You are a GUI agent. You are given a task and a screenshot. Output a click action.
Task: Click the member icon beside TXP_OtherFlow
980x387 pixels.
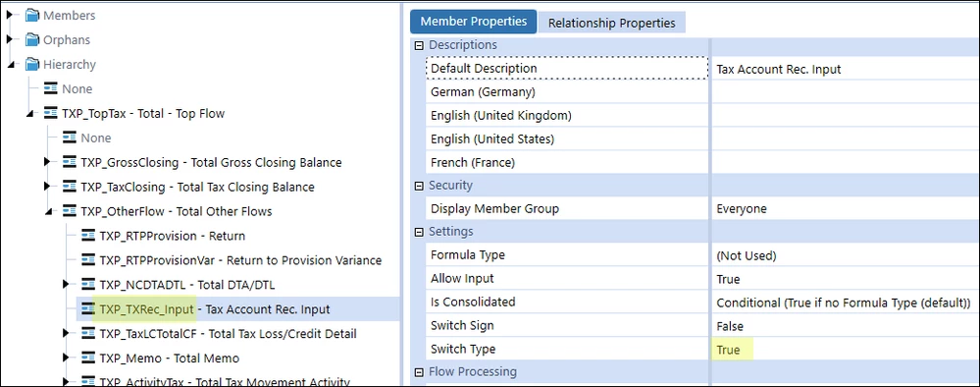coord(70,211)
